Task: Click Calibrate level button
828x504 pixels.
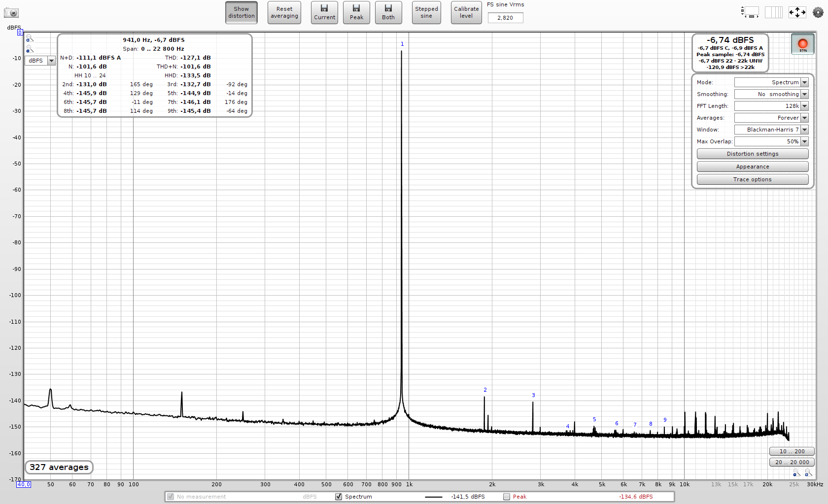Action: tap(466, 12)
